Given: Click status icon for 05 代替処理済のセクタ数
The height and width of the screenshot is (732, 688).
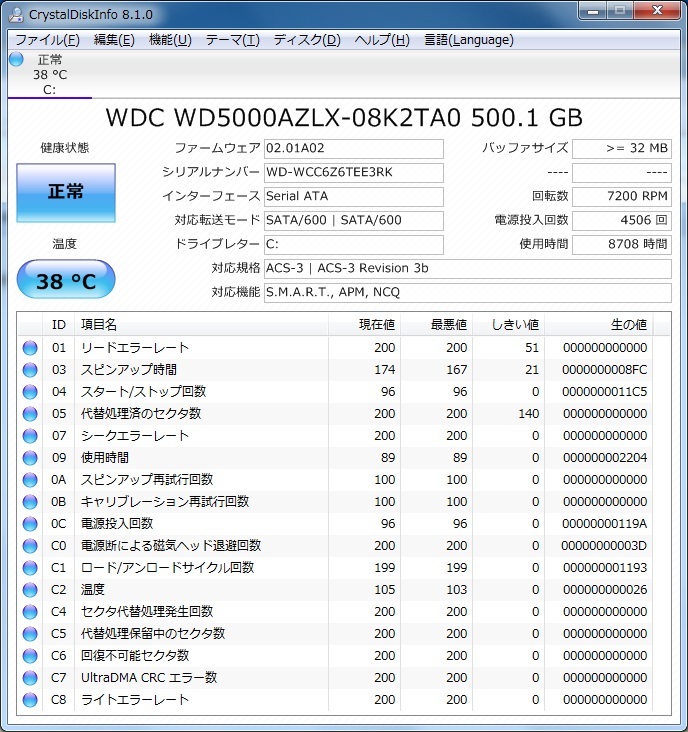Looking at the screenshot, I should tap(30, 414).
